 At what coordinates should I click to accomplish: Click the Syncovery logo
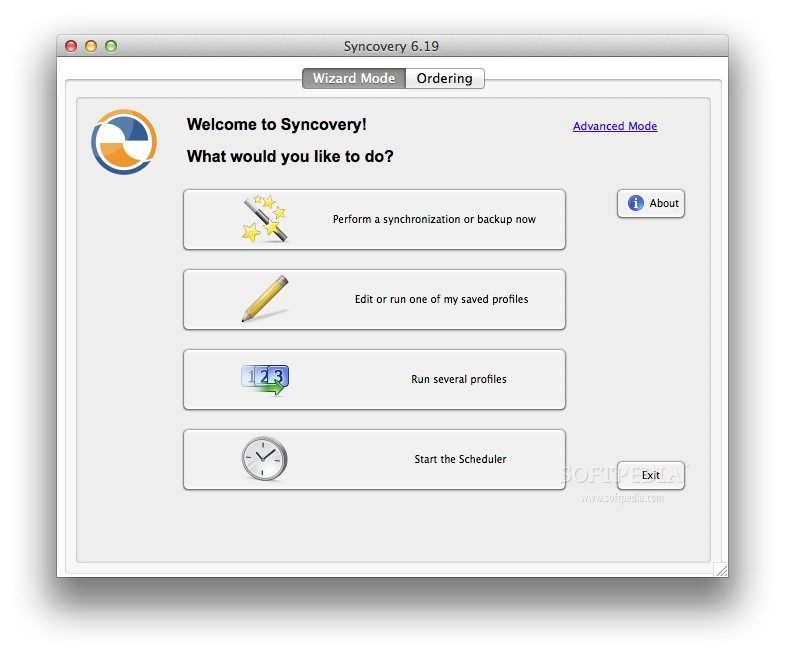tap(124, 142)
